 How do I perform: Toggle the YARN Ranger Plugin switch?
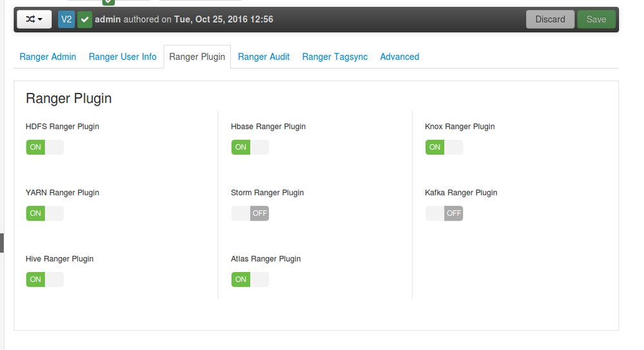pos(44,213)
